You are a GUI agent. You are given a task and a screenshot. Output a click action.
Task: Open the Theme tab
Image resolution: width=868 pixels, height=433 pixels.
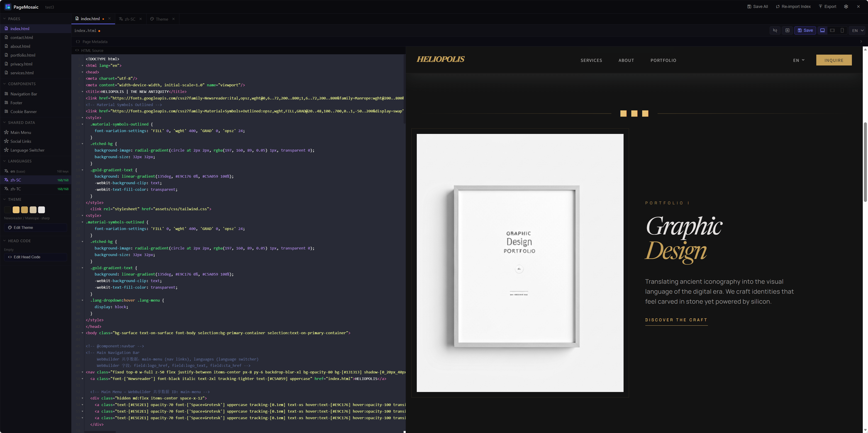[161, 19]
